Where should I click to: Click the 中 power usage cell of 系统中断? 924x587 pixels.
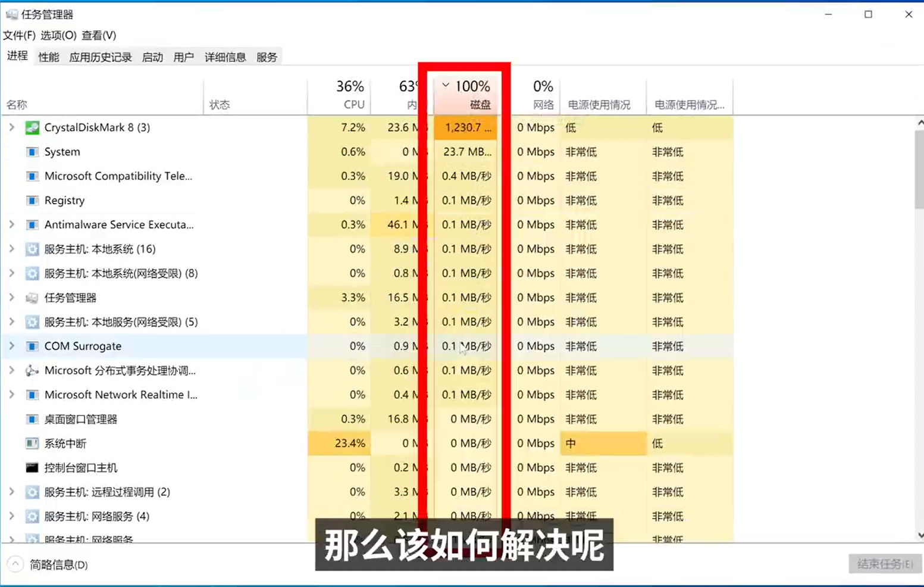pyautogui.click(x=603, y=444)
